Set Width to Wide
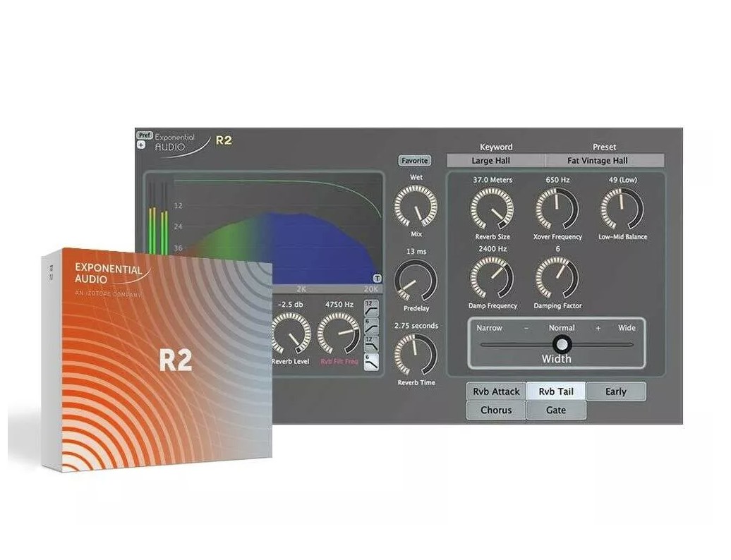The width and height of the screenshot is (731, 560). [x=627, y=328]
